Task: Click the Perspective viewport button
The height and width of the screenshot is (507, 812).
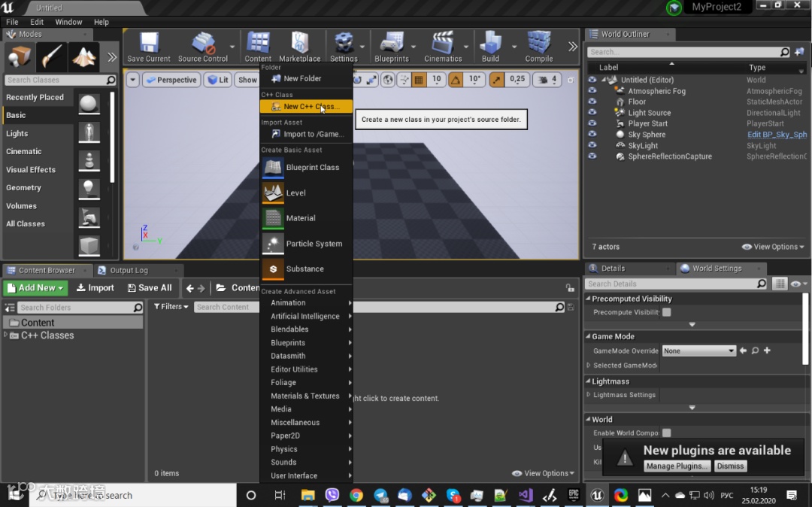Action: 171,80
